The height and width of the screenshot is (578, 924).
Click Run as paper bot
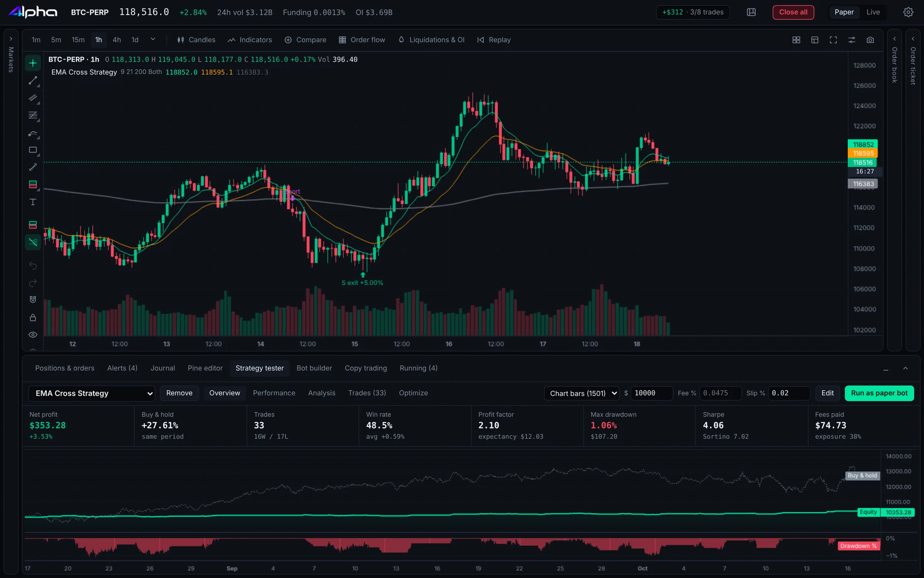pos(879,393)
